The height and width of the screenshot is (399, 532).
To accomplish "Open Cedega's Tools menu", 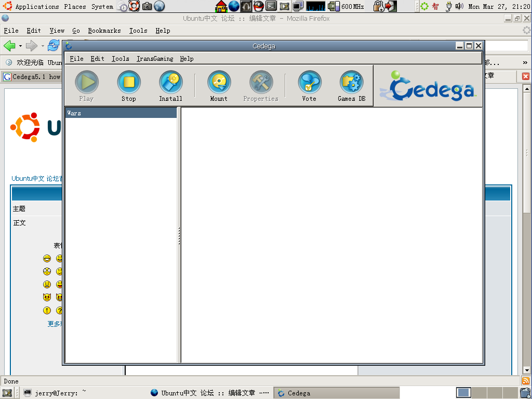I will tap(121, 59).
